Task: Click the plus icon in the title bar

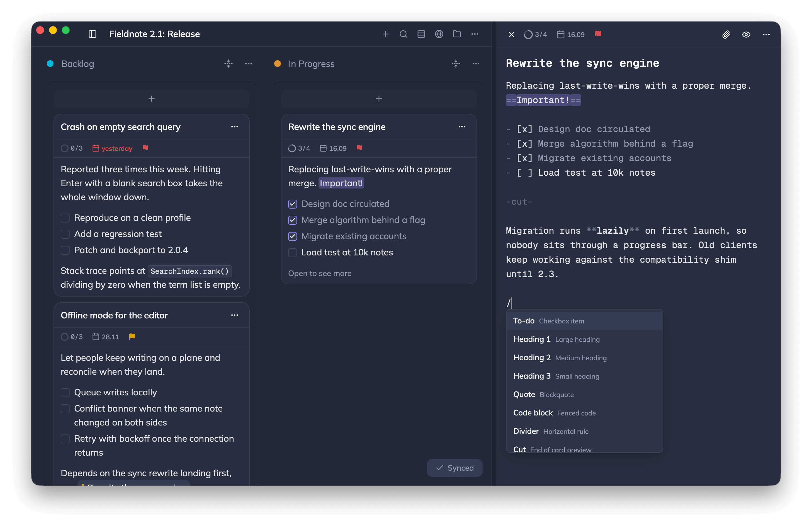Action: (386, 34)
